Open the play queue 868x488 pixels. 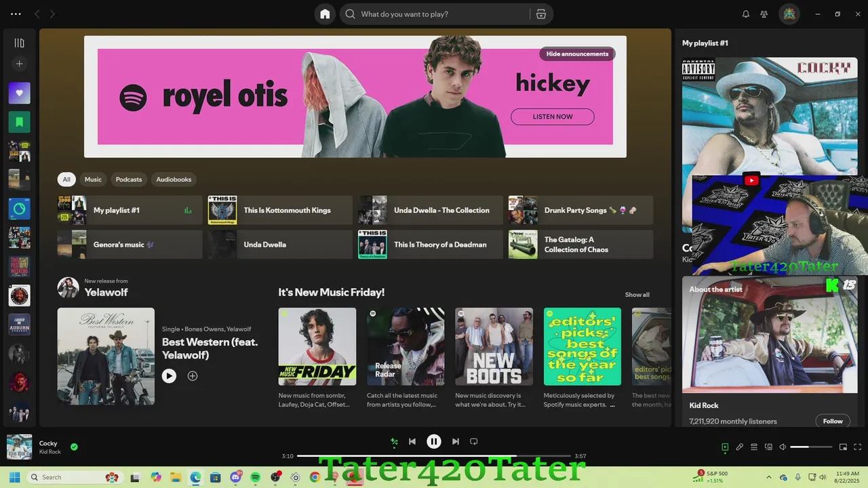point(754,447)
